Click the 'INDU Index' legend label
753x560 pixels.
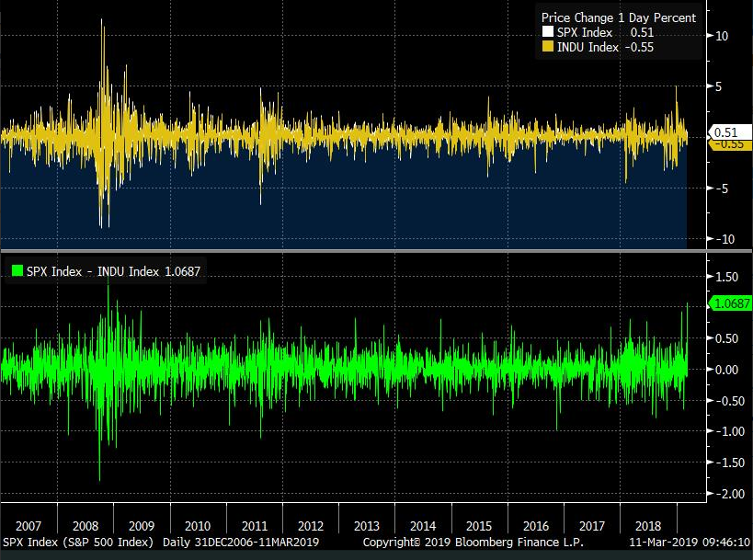coord(588,47)
